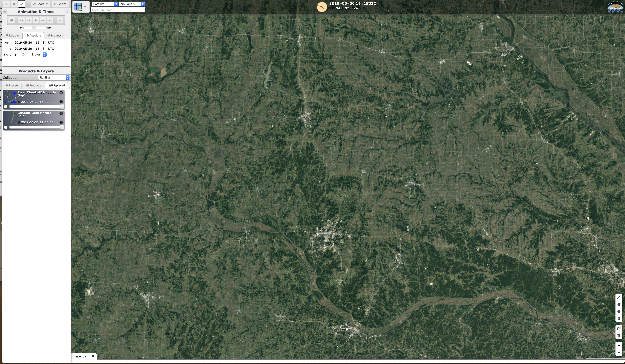Screen dimensions: 625x364
Task: Switch to the Displayed tab
Action: (x=56, y=86)
